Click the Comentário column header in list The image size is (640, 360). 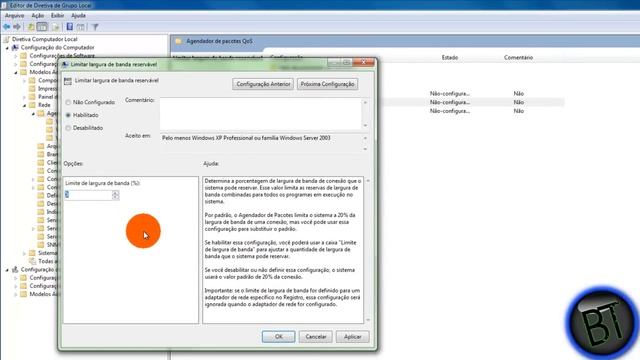(x=518, y=58)
